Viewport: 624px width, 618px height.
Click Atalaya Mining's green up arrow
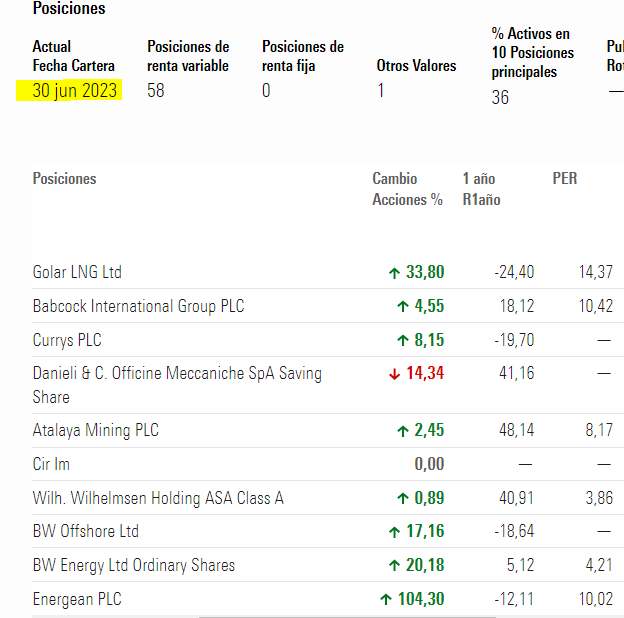click(403, 431)
